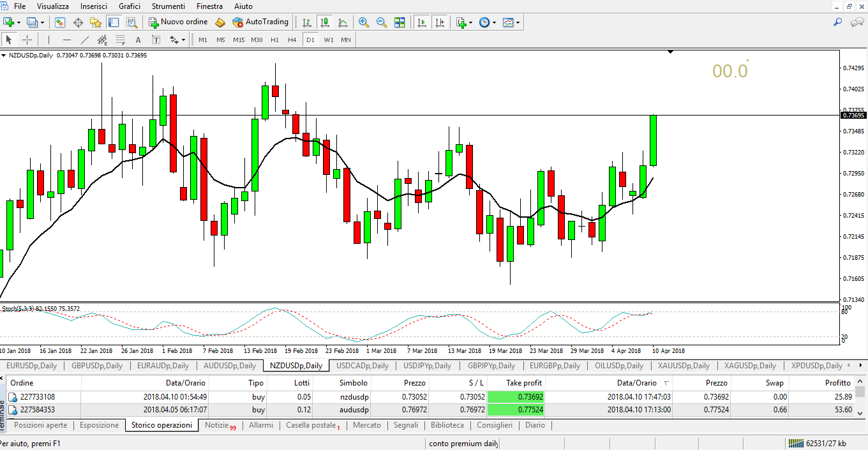The height and width of the screenshot is (450, 868).
Task: Switch the chart to line chart
Action: (343, 22)
